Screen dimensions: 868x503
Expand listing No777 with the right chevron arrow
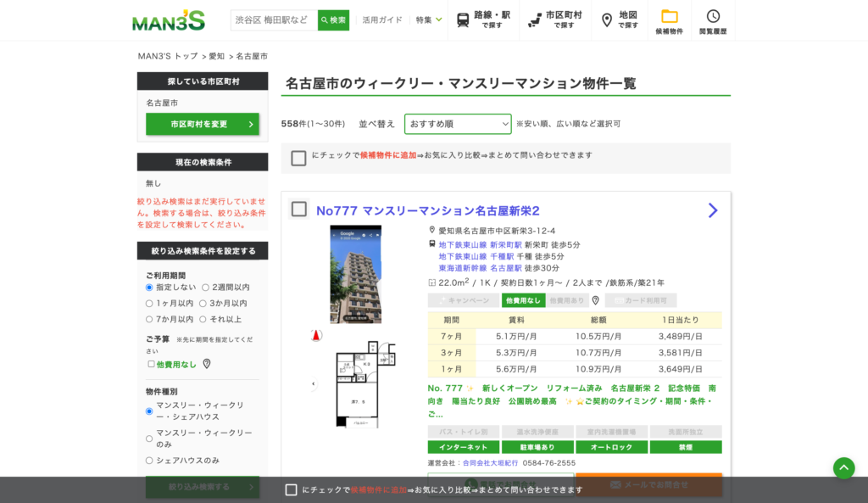point(713,210)
